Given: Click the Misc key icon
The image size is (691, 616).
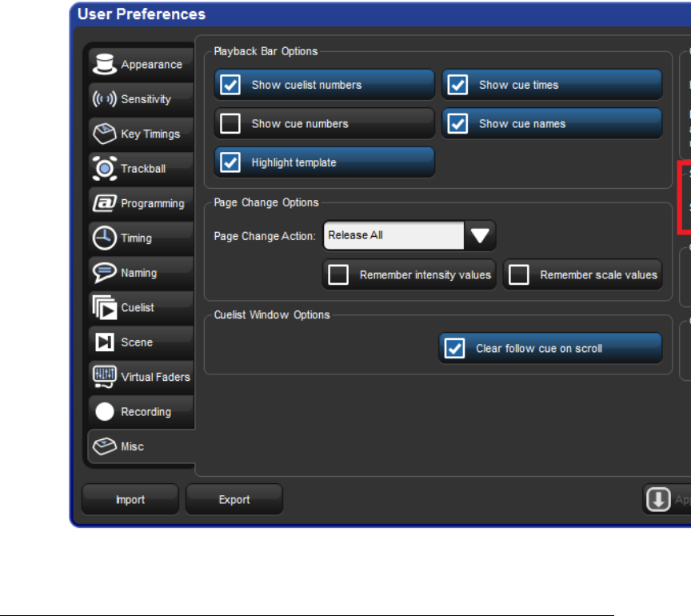Looking at the screenshot, I should pyautogui.click(x=105, y=446).
